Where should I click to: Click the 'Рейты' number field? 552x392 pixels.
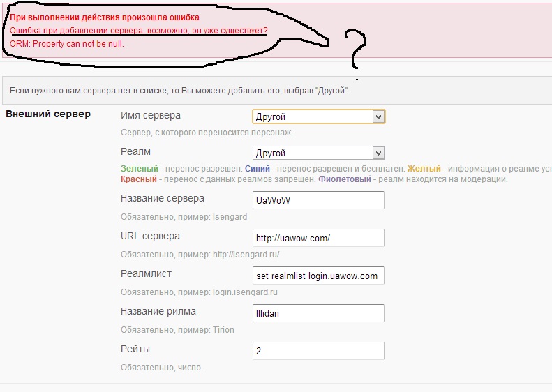(x=318, y=351)
